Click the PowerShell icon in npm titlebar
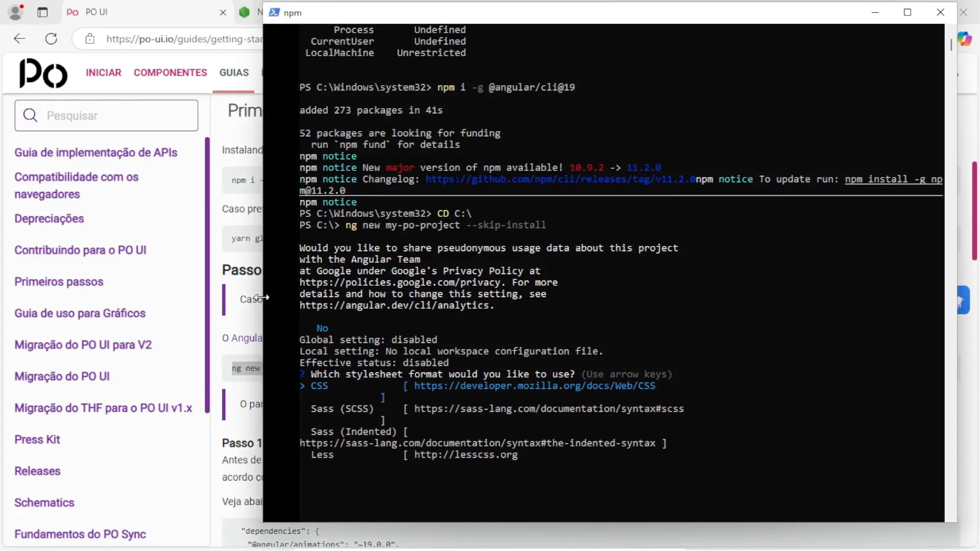Screen dimensions: 980x551 [274, 12]
